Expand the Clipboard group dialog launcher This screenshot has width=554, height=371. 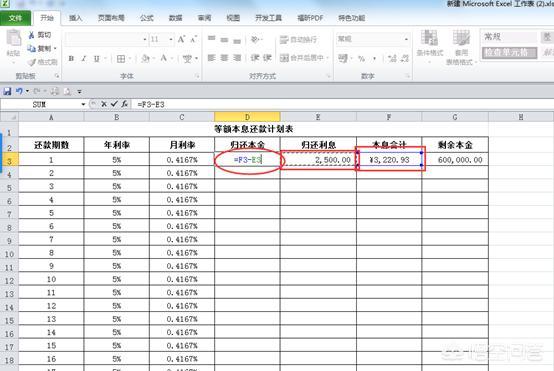(57, 76)
